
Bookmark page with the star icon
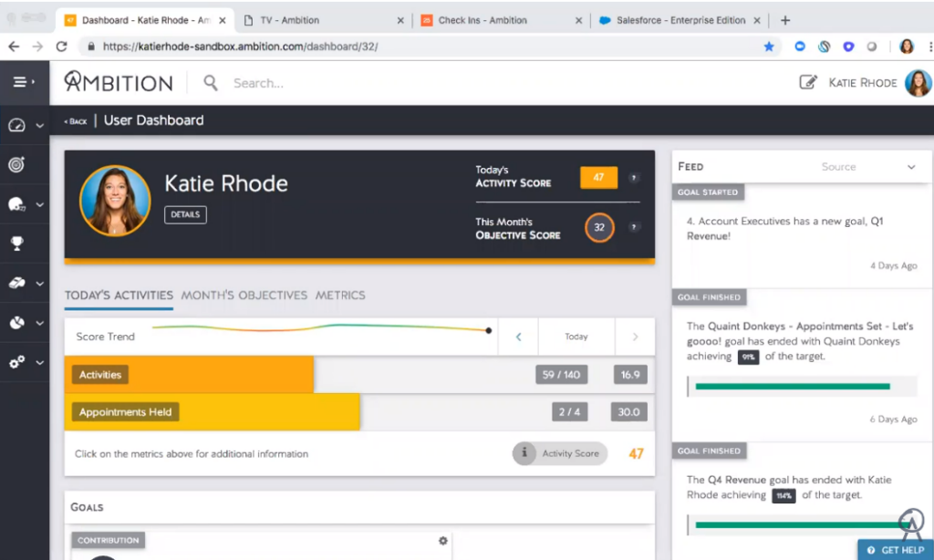[769, 47]
